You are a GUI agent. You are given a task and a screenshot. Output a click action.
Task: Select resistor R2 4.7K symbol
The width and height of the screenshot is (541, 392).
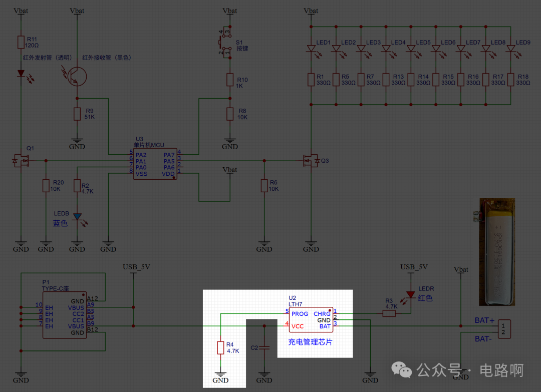(77, 185)
